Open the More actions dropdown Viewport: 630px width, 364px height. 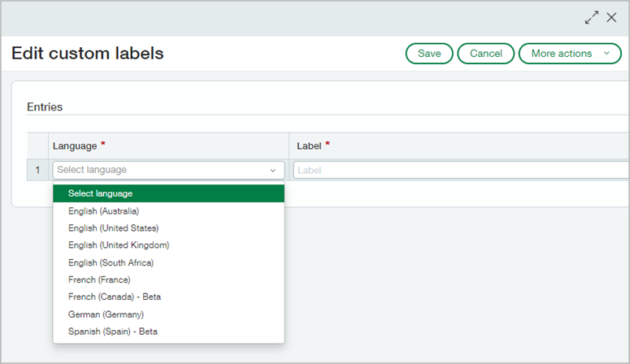tap(570, 54)
